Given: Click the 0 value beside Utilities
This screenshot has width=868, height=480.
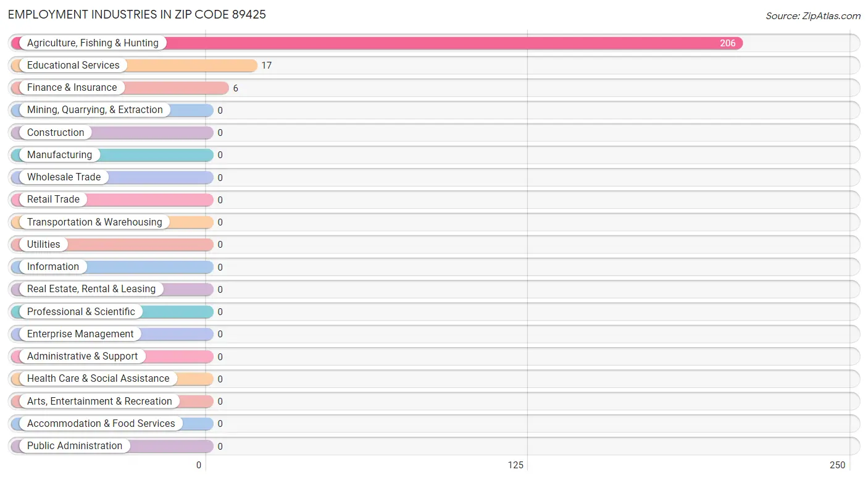Looking at the screenshot, I should (220, 245).
